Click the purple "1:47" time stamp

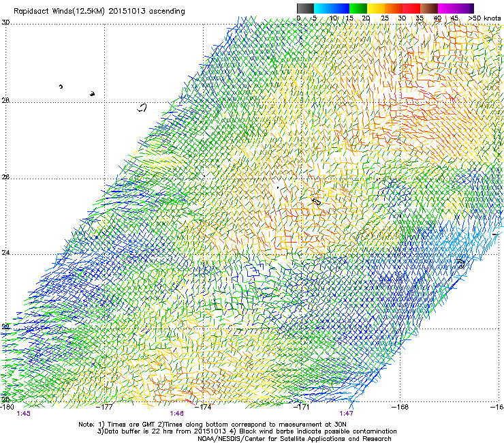click(346, 414)
